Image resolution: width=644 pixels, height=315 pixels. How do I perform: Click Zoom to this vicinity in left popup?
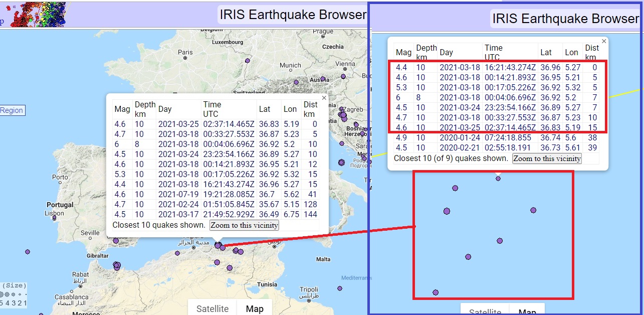[x=244, y=225]
